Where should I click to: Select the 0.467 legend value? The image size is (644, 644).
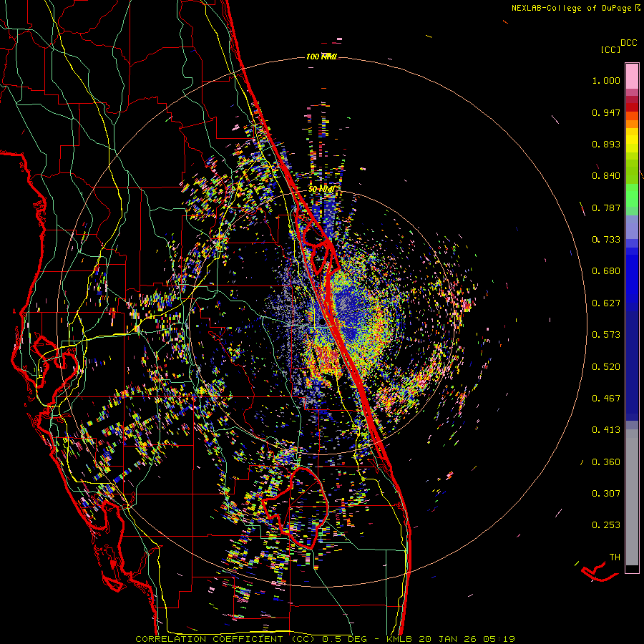pyautogui.click(x=606, y=399)
